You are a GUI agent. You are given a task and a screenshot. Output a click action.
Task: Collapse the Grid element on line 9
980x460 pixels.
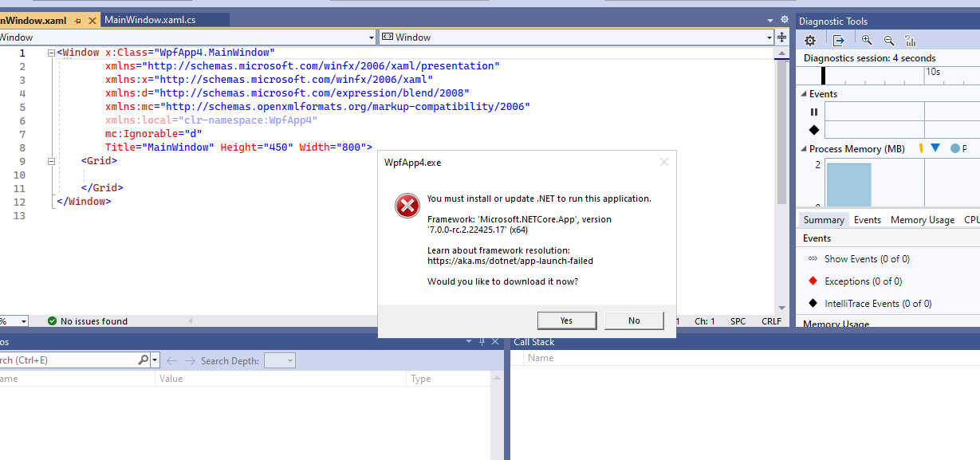click(51, 161)
